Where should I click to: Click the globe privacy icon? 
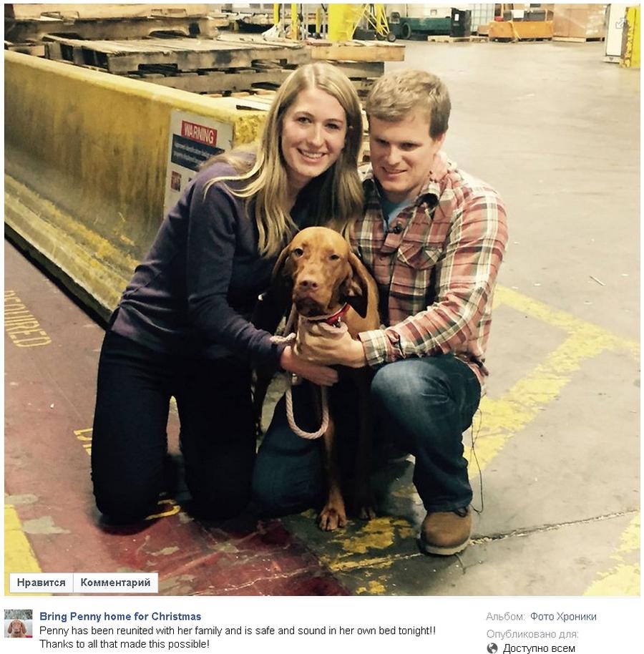click(x=492, y=648)
